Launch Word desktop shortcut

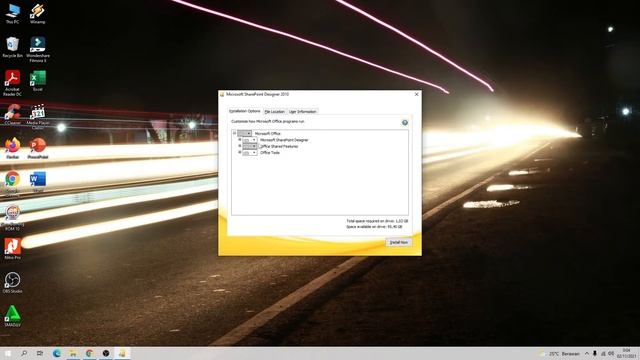[x=38, y=182]
